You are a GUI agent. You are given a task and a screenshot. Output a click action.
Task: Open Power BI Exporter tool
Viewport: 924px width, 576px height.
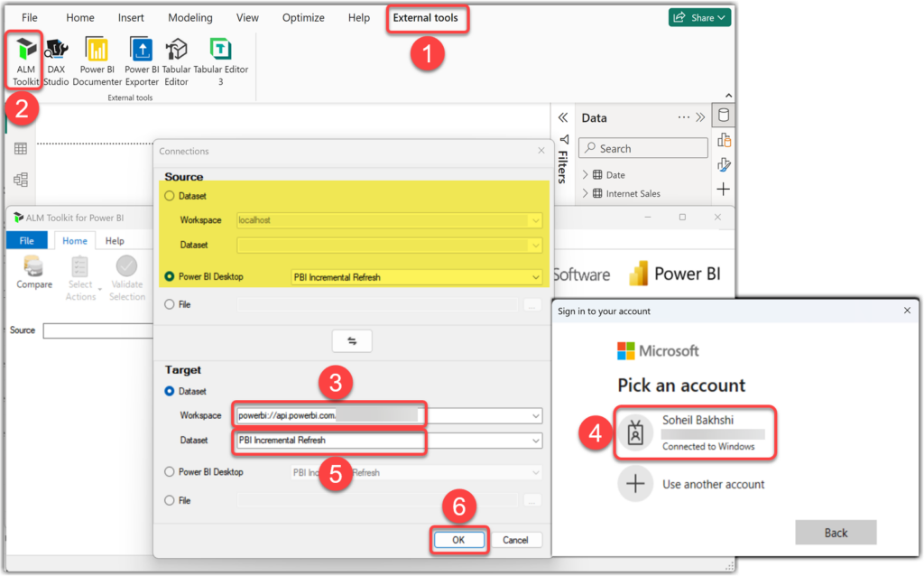tap(142, 60)
